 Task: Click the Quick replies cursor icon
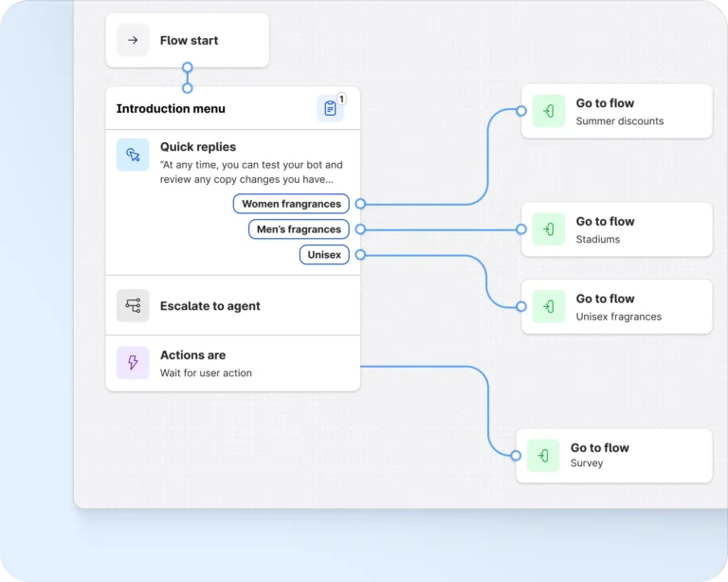pos(133,155)
